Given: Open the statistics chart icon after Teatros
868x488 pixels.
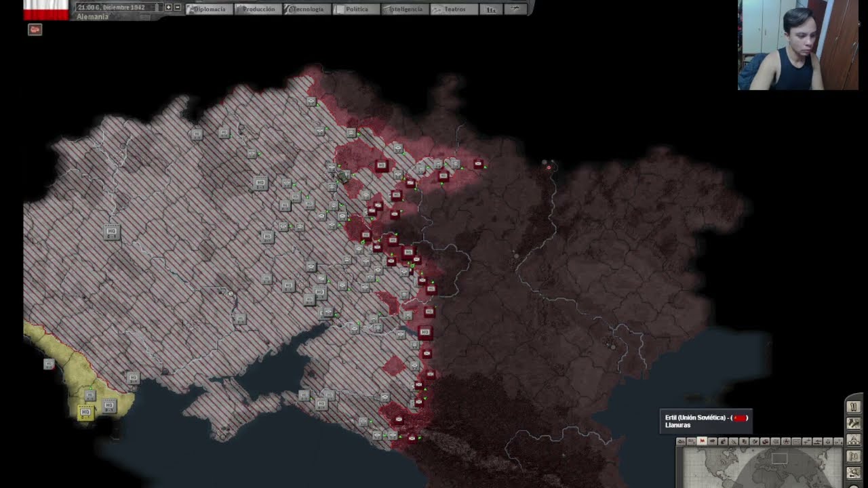Looking at the screenshot, I should 492,9.
